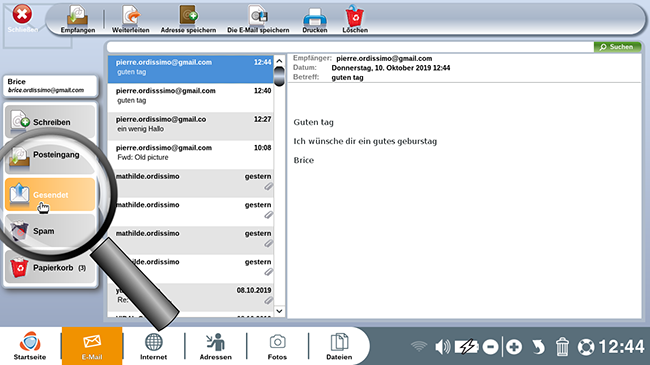Switch to the E-Mail tab

click(92, 346)
